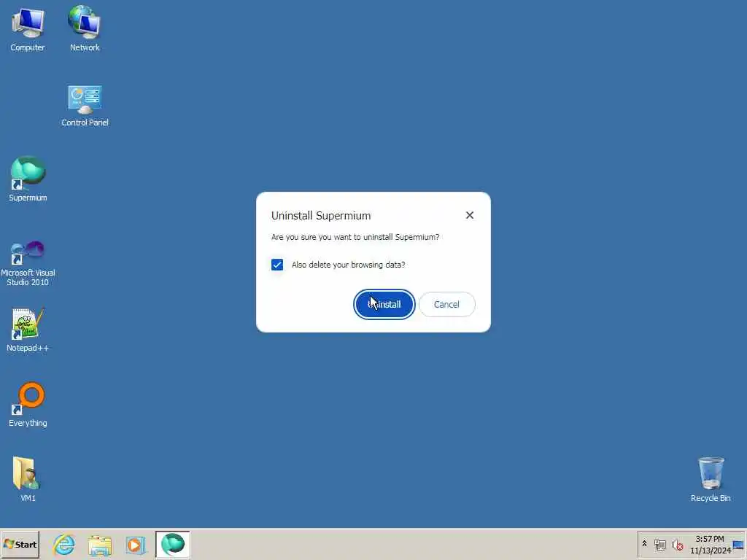The image size is (747, 560).
Task: Show hidden system tray icons
Action: click(x=645, y=544)
